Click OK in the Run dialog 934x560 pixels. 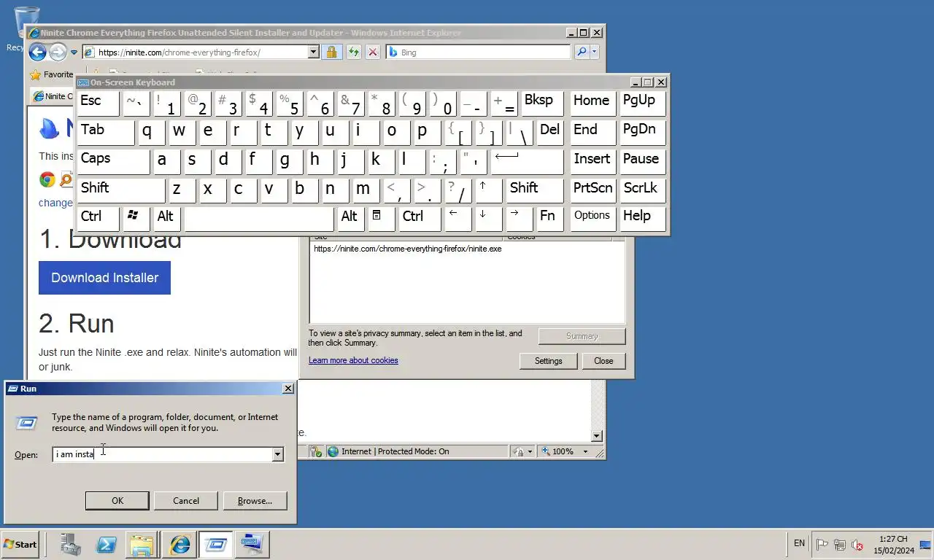click(x=117, y=501)
